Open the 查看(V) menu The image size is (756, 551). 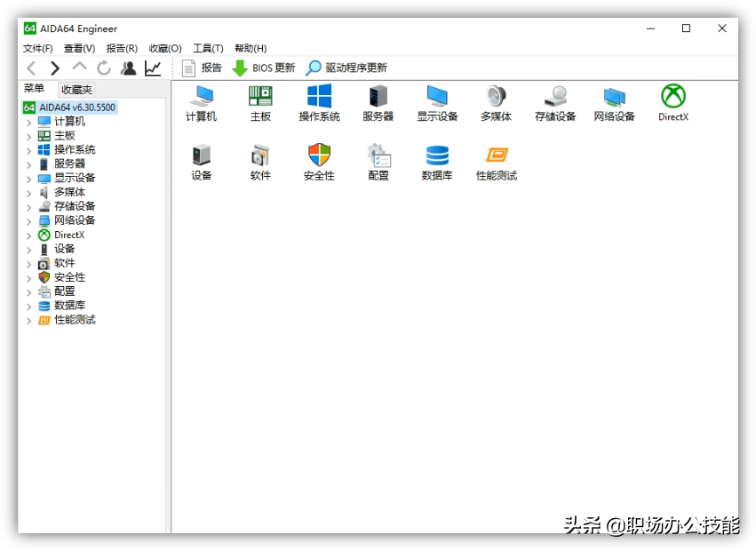(80, 48)
